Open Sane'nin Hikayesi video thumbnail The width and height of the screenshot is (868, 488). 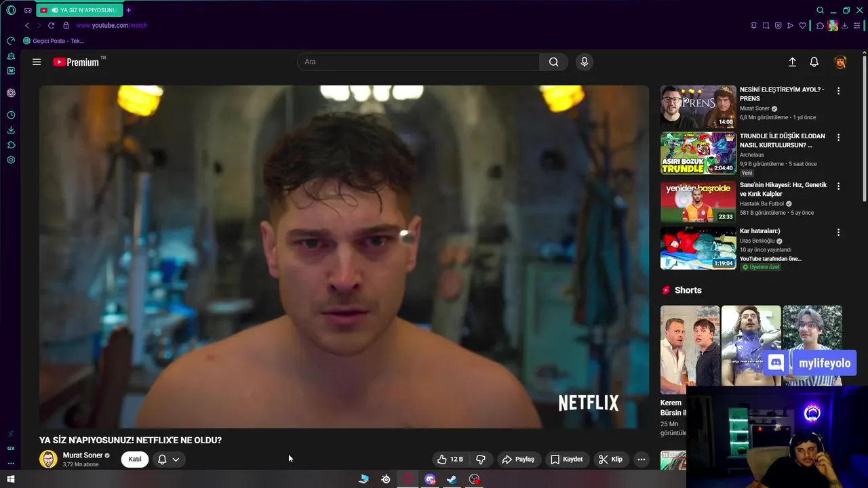698,201
